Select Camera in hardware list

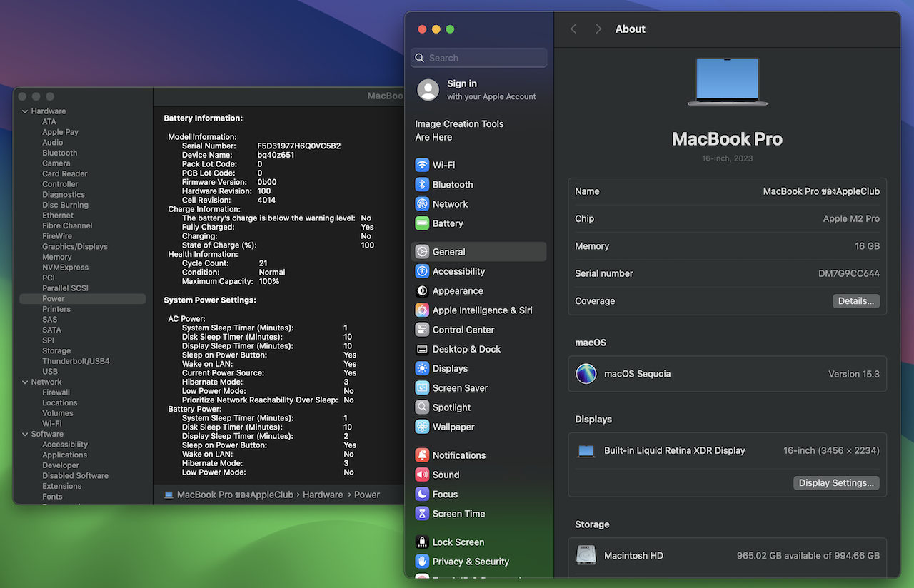pyautogui.click(x=56, y=163)
